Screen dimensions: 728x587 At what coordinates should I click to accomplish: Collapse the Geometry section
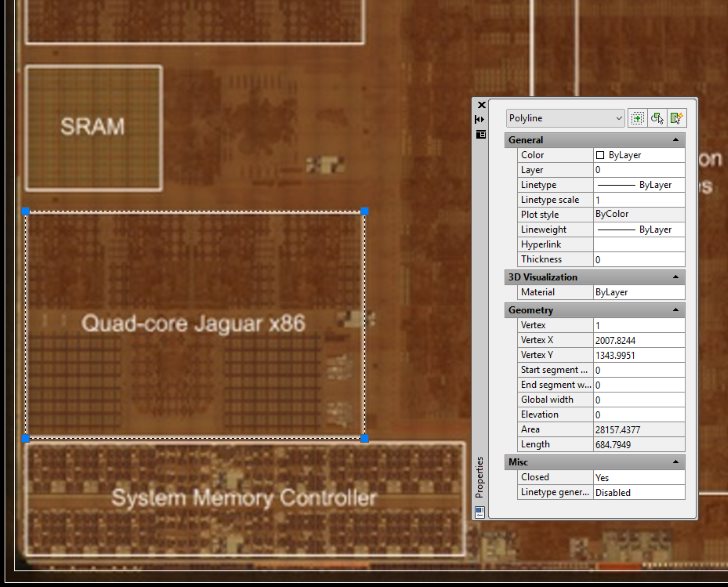(676, 310)
